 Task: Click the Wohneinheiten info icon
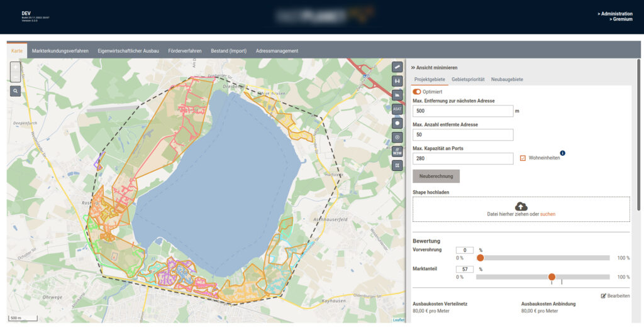pos(562,153)
